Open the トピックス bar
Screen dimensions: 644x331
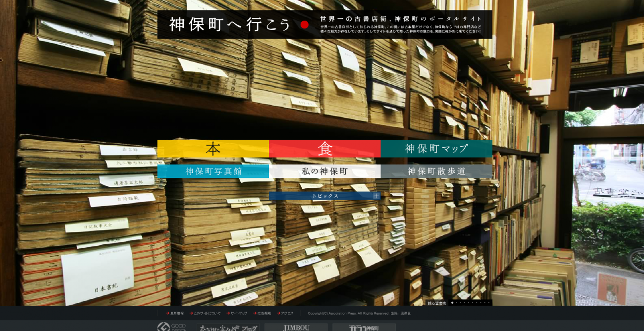324,196
